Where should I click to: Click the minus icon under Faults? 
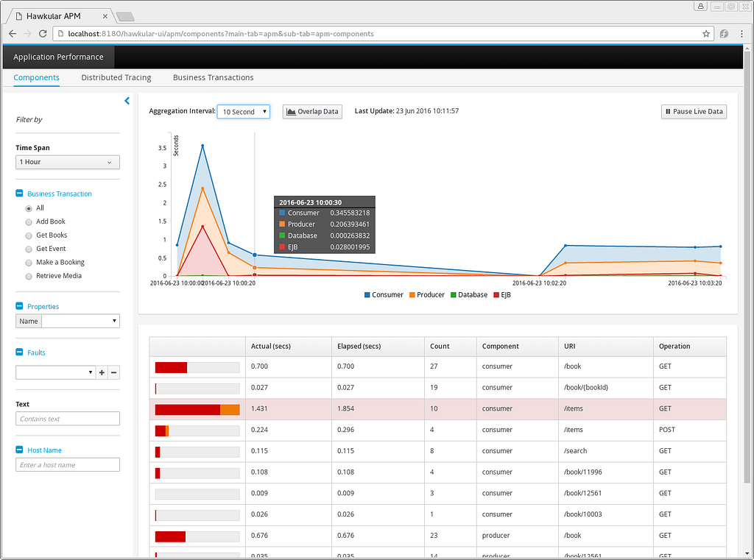[x=114, y=372]
